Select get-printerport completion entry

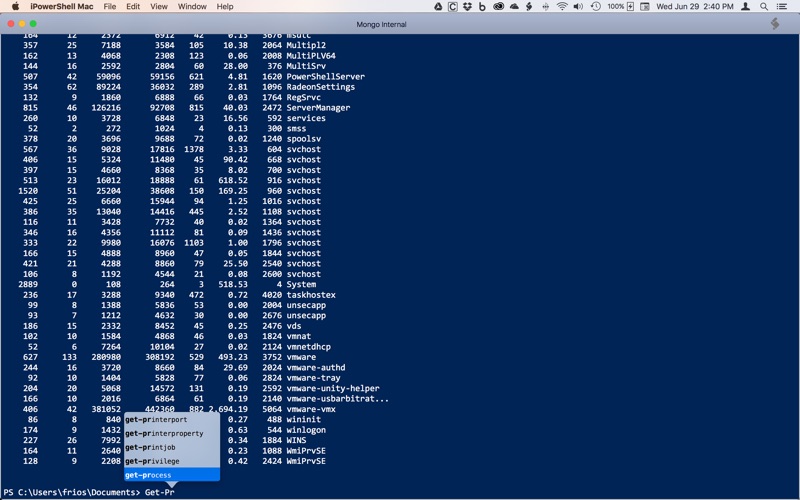pos(170,420)
